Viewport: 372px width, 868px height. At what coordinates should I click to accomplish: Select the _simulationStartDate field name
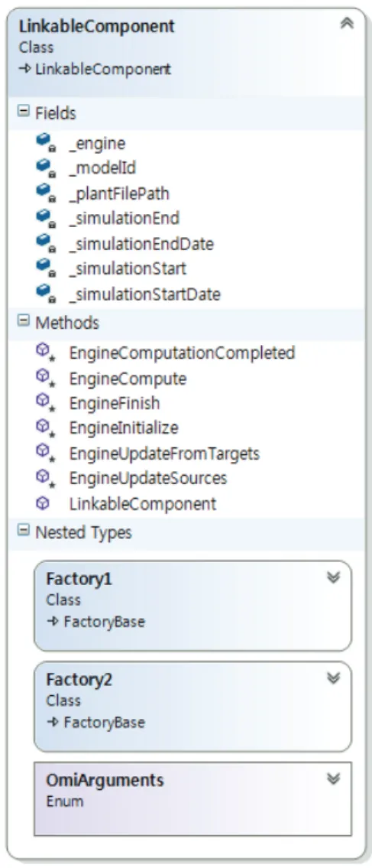[145, 294]
